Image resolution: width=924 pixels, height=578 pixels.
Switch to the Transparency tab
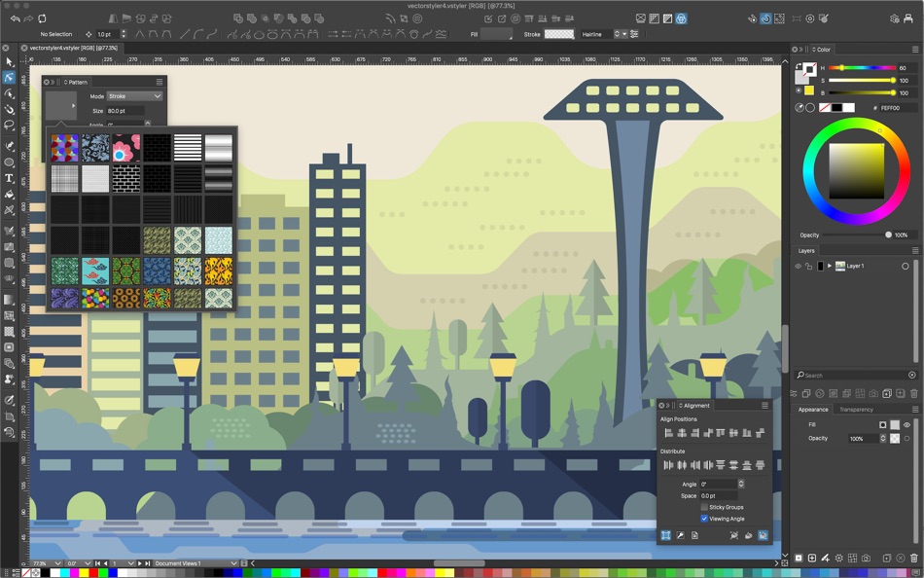856,410
